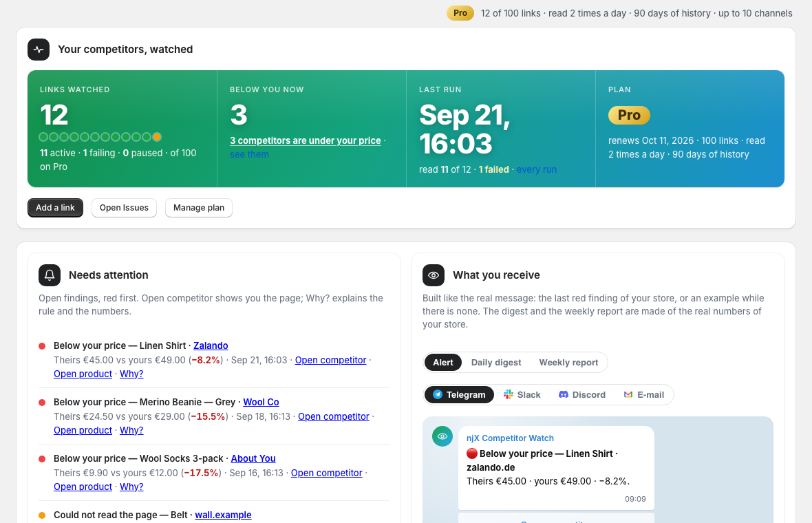
Task: Click the '09:09' message timestamp
Action: [635, 499]
